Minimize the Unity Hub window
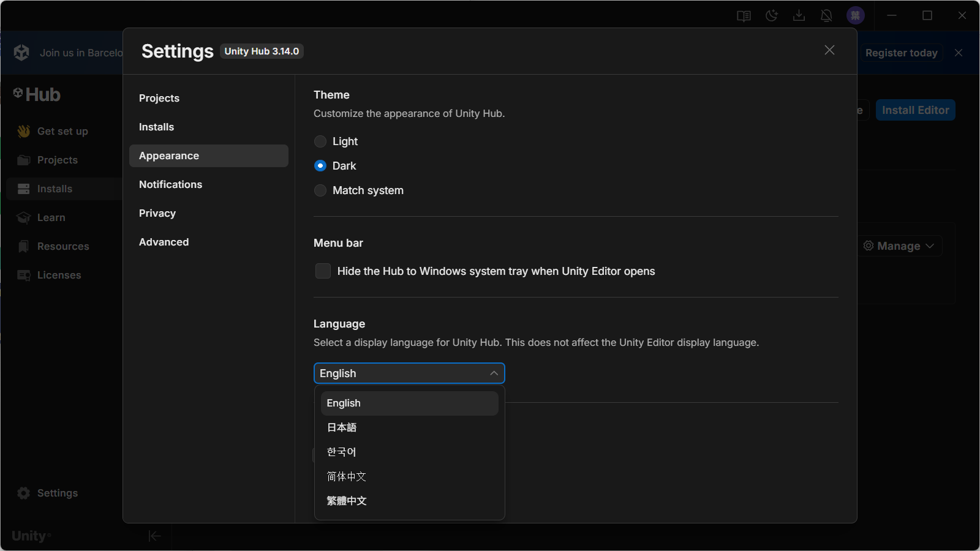Viewport: 980px width, 551px height. (892, 16)
